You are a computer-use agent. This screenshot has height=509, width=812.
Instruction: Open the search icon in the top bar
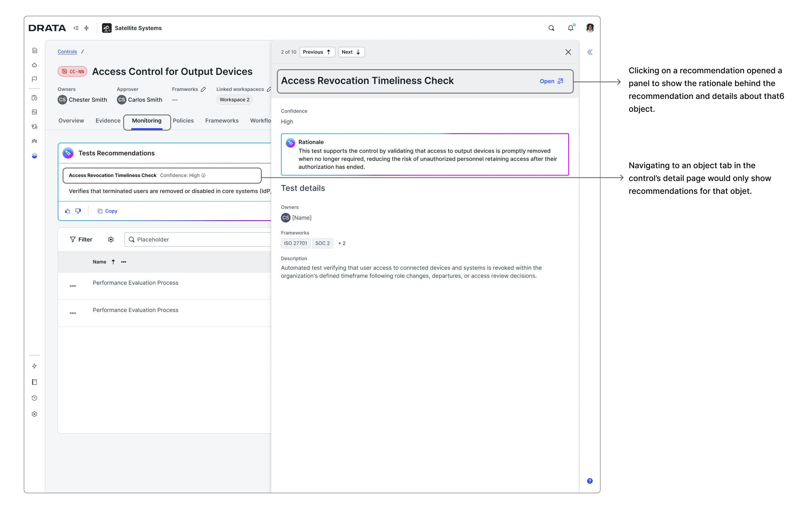(x=551, y=28)
